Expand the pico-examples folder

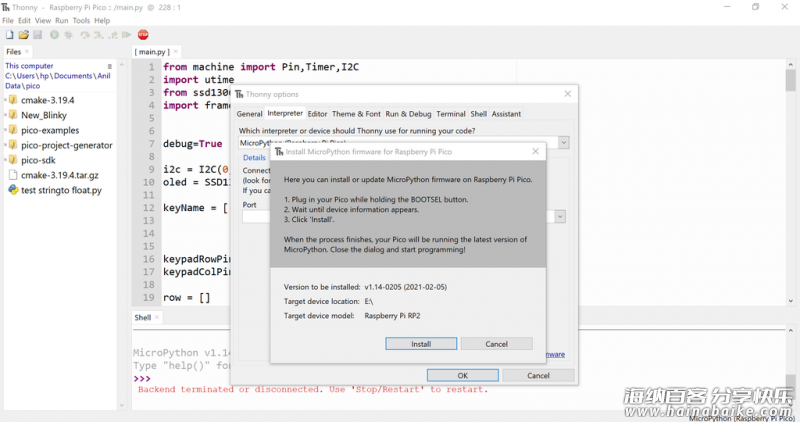click(6, 130)
